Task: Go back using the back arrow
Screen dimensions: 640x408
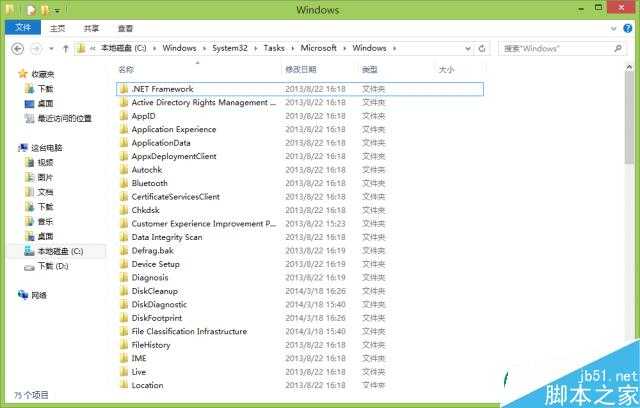Action: point(17,49)
